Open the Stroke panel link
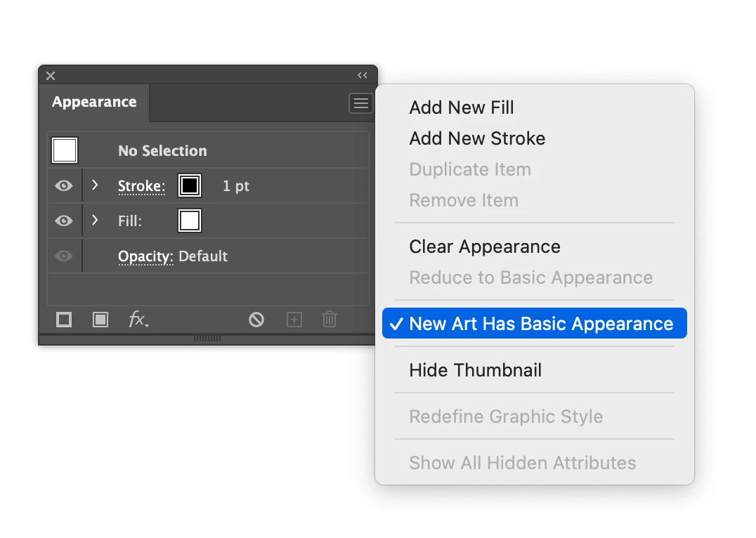Screen dimensions: 756x538 (141, 186)
